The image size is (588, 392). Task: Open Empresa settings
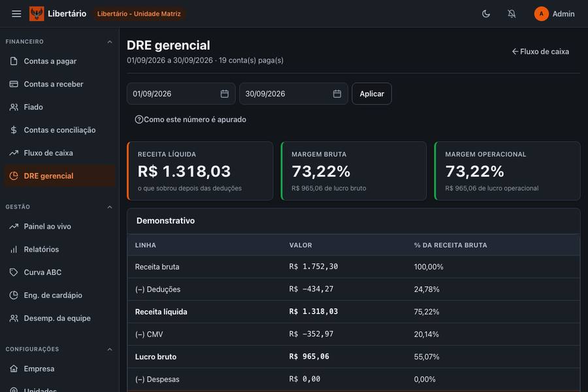tap(59, 368)
